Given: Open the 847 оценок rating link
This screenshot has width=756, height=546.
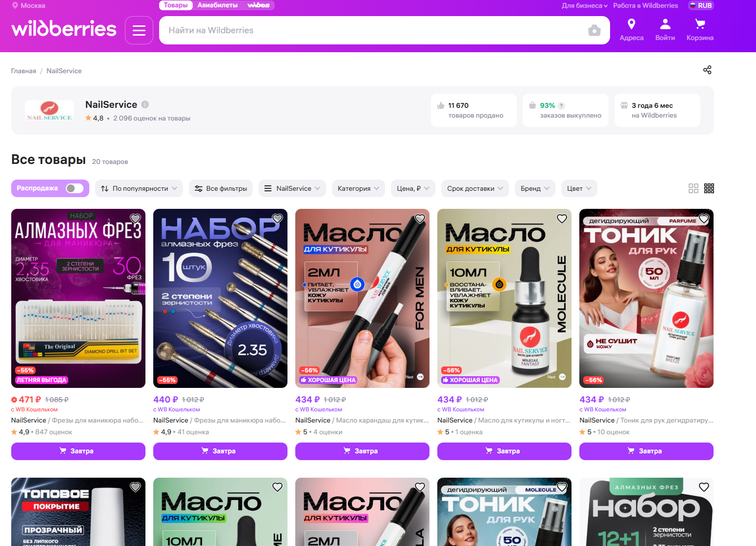Looking at the screenshot, I should 54,432.
